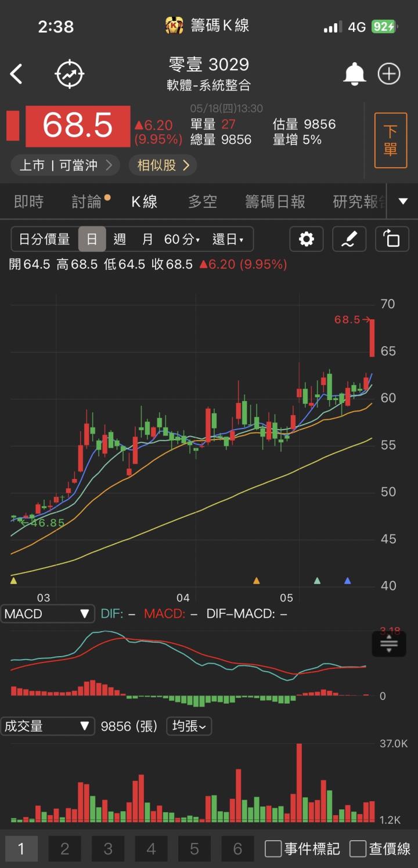The width and height of the screenshot is (418, 868).
Task: Rotate chart to landscape view
Action: pyautogui.click(x=392, y=239)
